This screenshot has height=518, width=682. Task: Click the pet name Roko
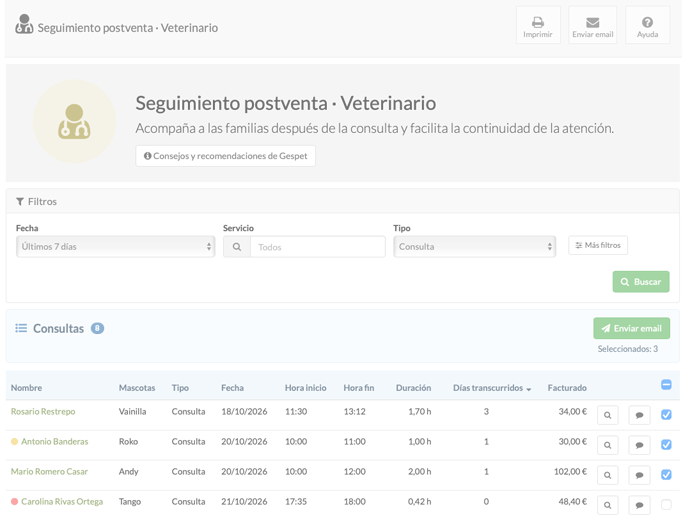pos(128,441)
